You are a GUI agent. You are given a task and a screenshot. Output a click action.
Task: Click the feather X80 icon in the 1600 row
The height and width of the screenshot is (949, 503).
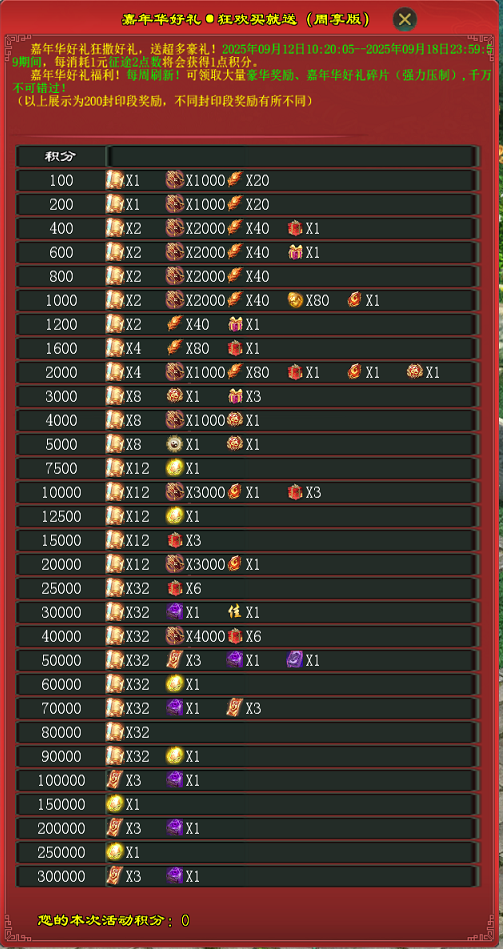click(x=174, y=349)
